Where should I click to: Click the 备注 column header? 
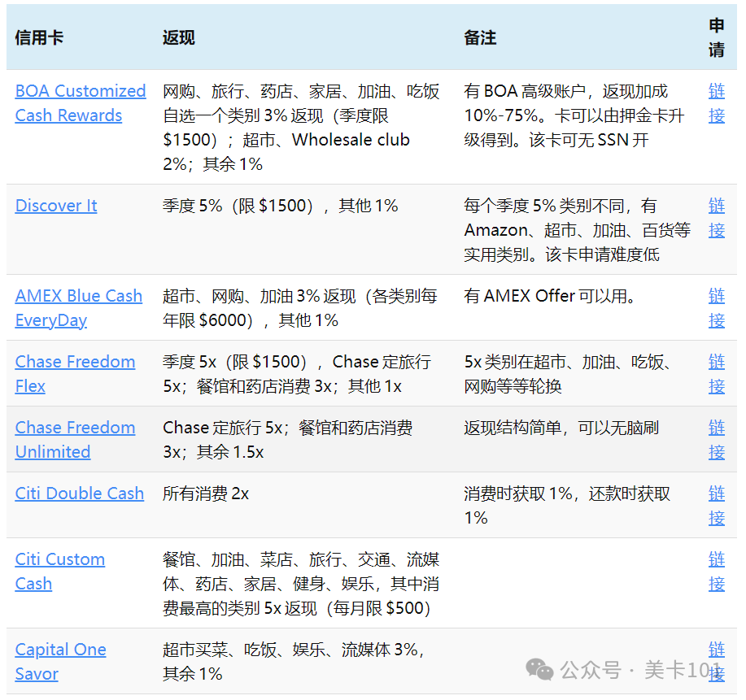coord(480,37)
